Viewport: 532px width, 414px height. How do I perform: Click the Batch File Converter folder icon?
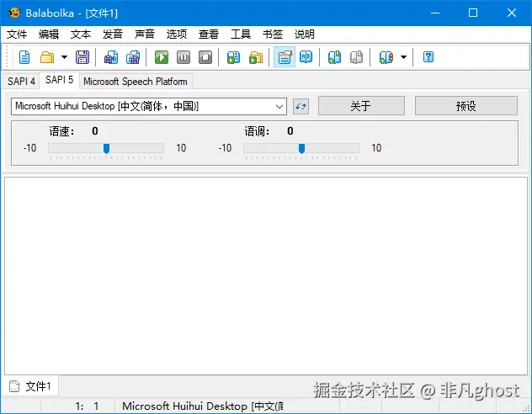point(256,57)
